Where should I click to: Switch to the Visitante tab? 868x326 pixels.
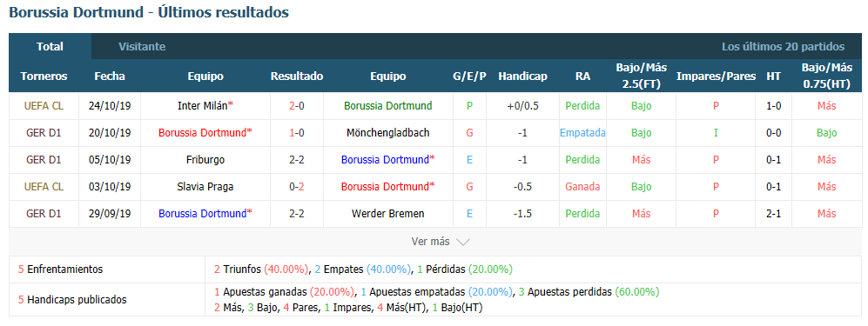point(142,47)
